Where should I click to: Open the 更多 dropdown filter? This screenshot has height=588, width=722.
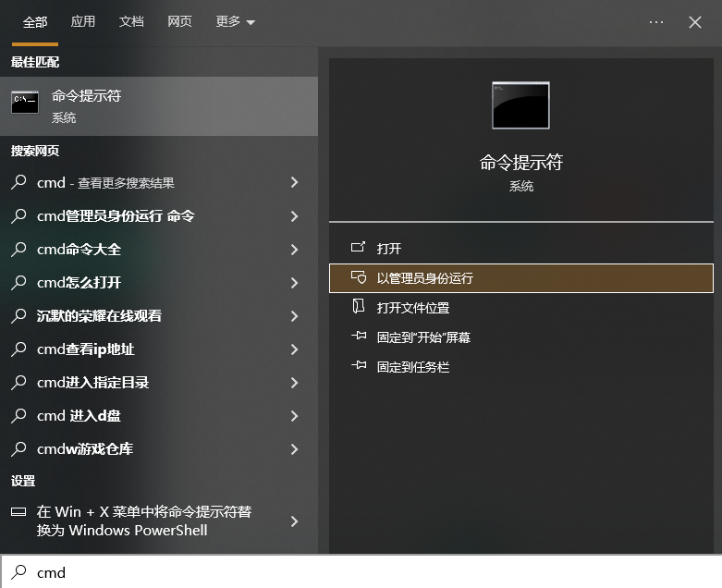pos(235,21)
